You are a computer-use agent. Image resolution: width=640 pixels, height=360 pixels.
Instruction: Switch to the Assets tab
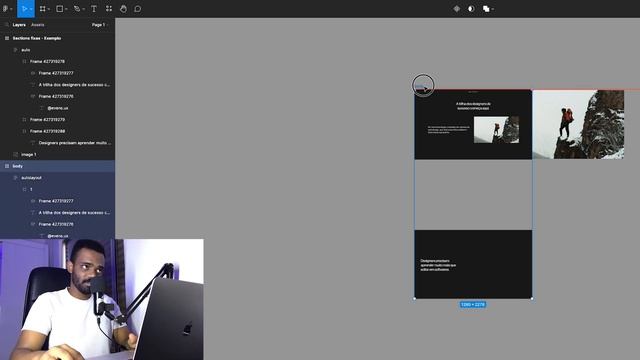pyautogui.click(x=38, y=25)
